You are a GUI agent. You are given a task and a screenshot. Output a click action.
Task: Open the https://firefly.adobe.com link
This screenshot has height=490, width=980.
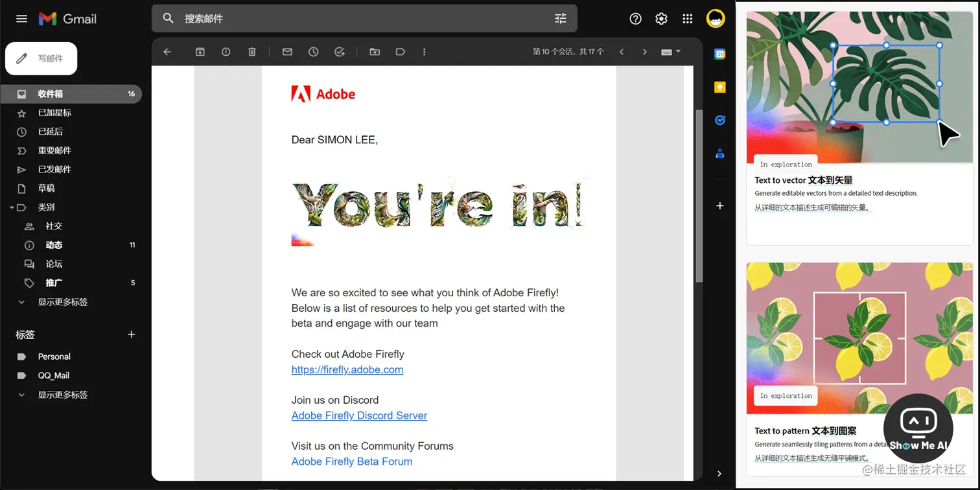coord(347,369)
